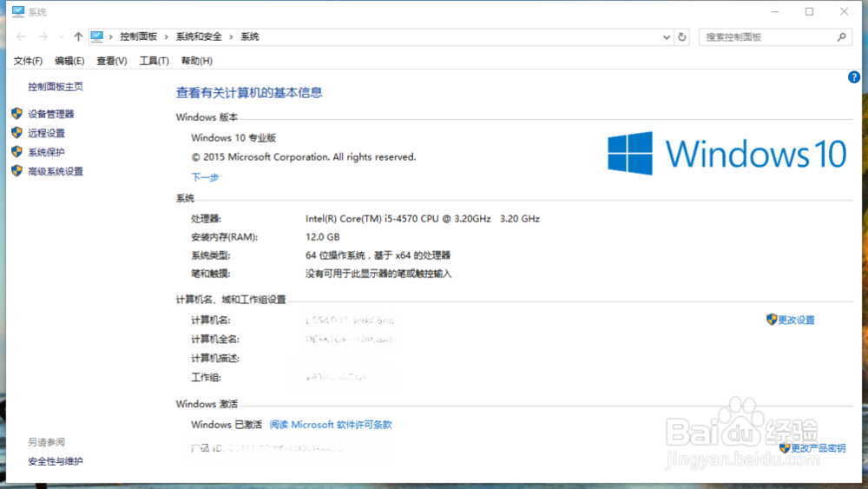Open the recent locations dropdown arrow
Screen dimensions: 868x489
coord(61,37)
